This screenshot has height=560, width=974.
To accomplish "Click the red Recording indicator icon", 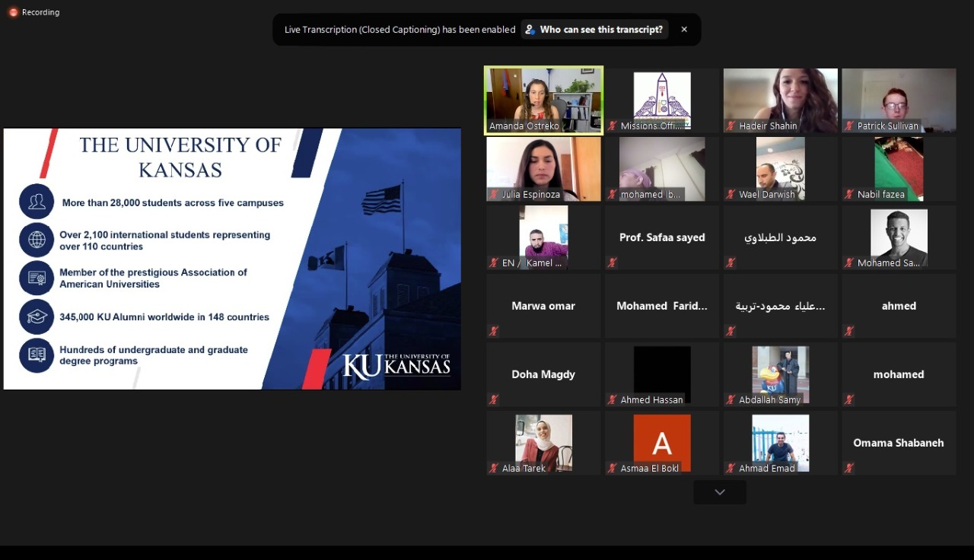I will click(x=13, y=12).
